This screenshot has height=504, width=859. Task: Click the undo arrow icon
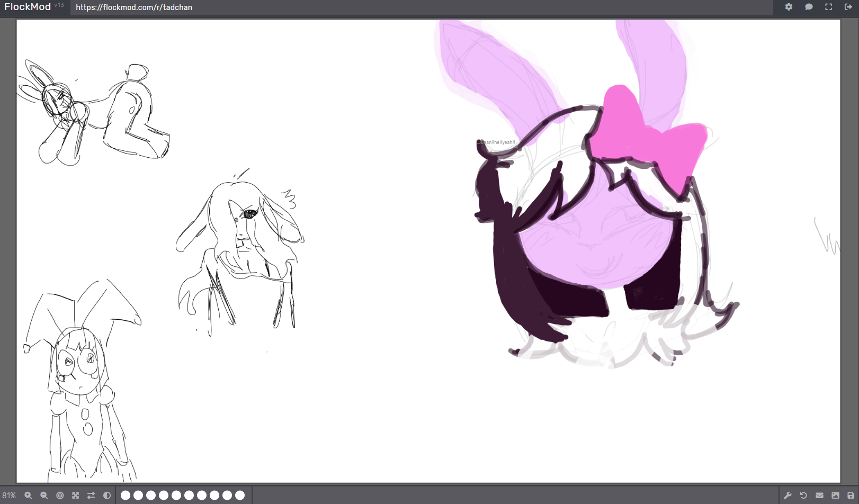803,496
